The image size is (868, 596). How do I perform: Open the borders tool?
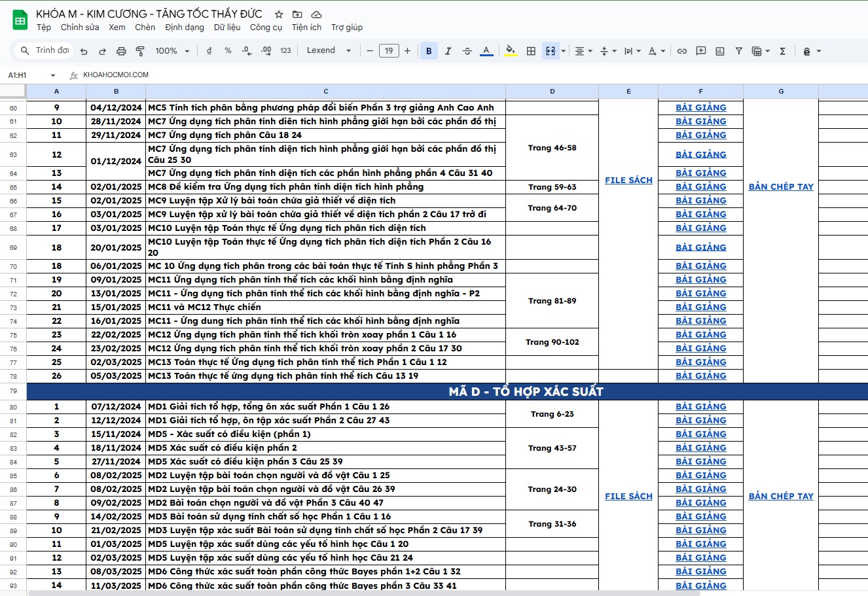pyautogui.click(x=532, y=51)
